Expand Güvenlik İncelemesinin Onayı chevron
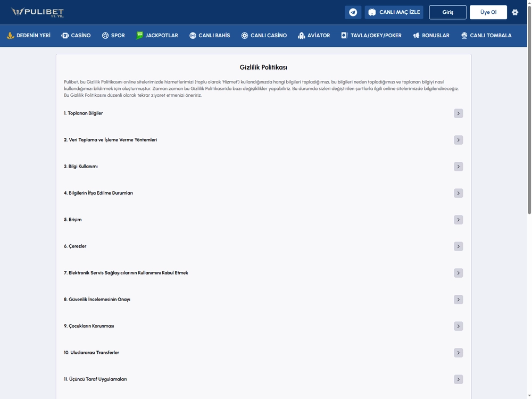532x399 pixels. tap(459, 300)
